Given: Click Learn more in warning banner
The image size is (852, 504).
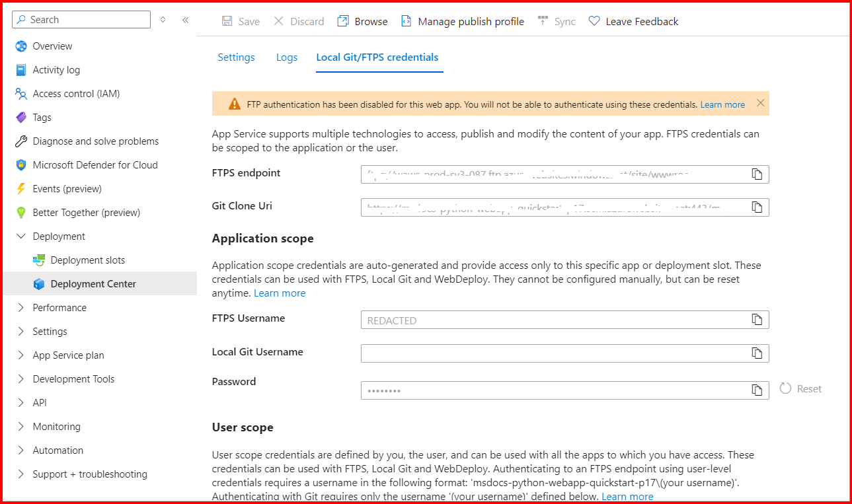Looking at the screenshot, I should [x=722, y=104].
